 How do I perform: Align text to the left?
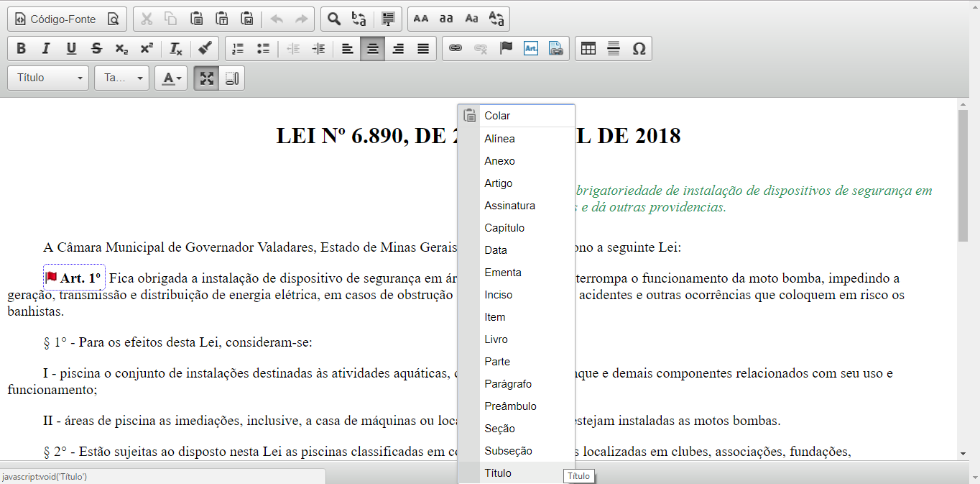click(x=348, y=49)
